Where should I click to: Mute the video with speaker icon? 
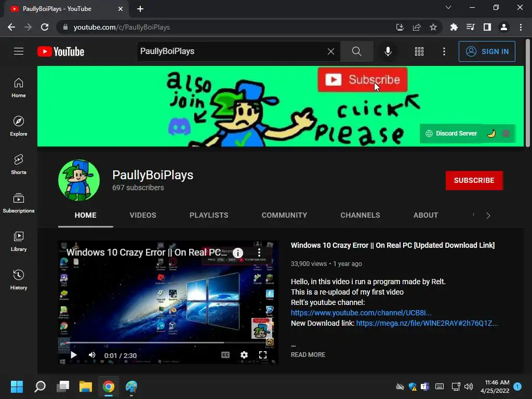[x=92, y=355]
